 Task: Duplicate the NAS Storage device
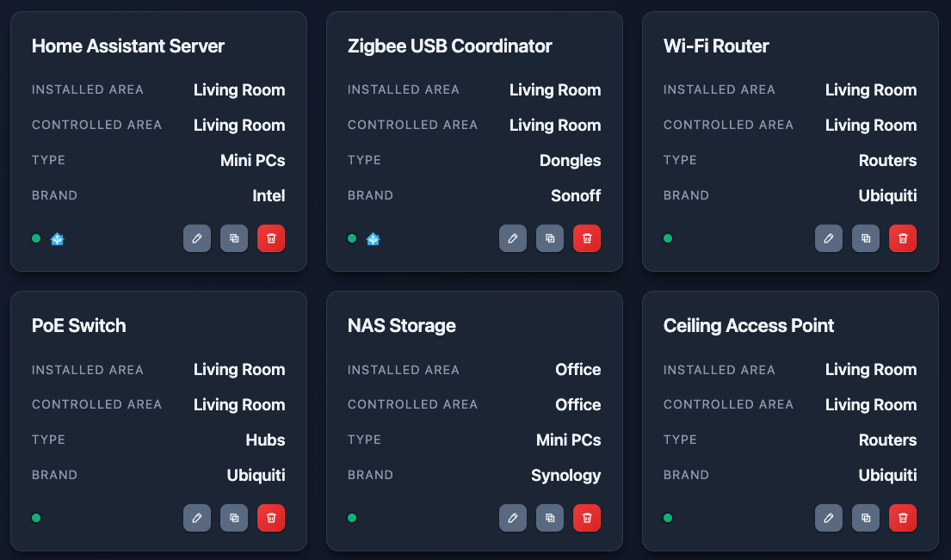click(x=550, y=518)
